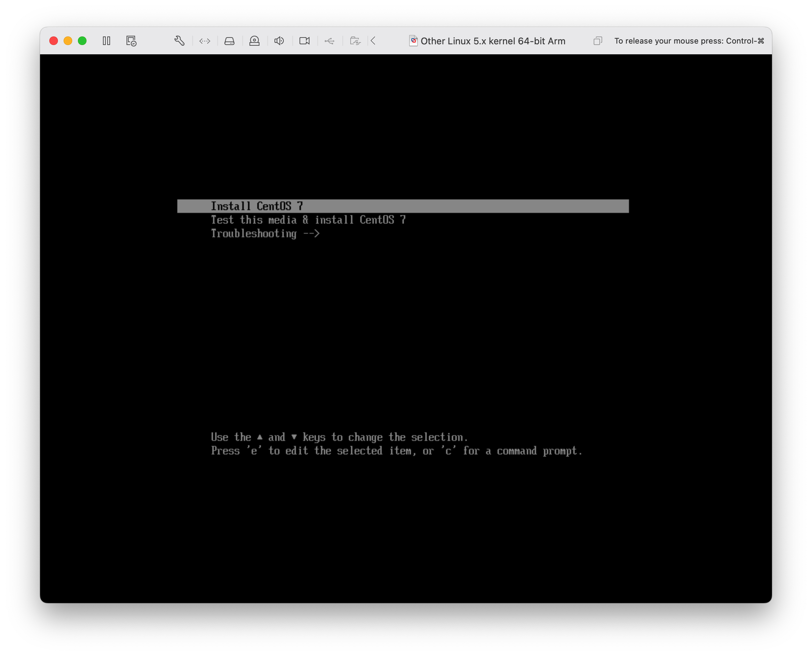Click "Press 'e' to edit" hint line
This screenshot has height=656, width=812.
click(397, 451)
